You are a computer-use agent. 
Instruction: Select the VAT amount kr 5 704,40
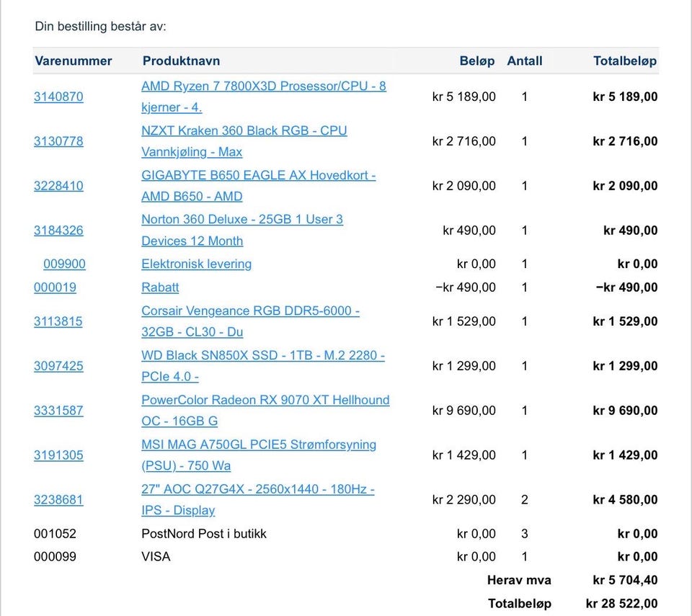[625, 580]
